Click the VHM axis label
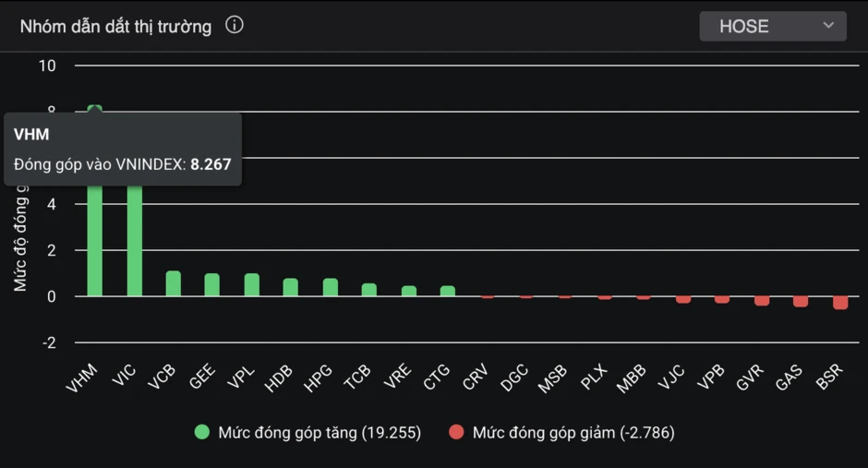The image size is (868, 468). click(82, 378)
